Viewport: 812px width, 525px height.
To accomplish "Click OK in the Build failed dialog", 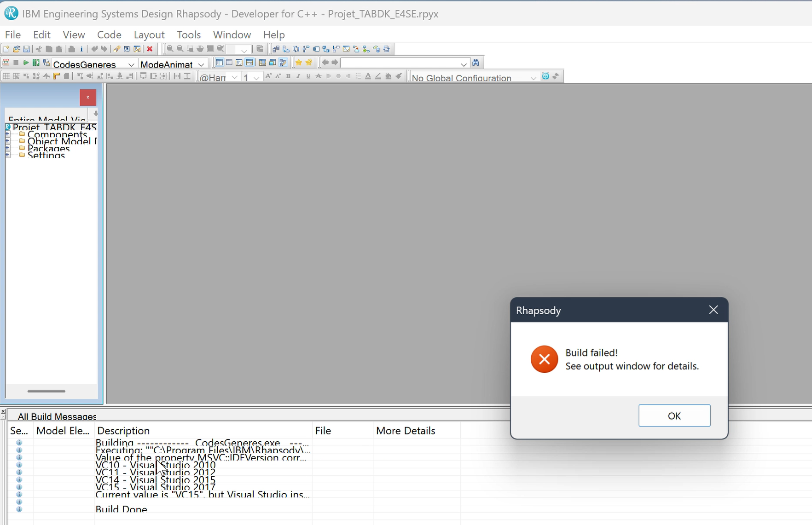I will point(674,415).
